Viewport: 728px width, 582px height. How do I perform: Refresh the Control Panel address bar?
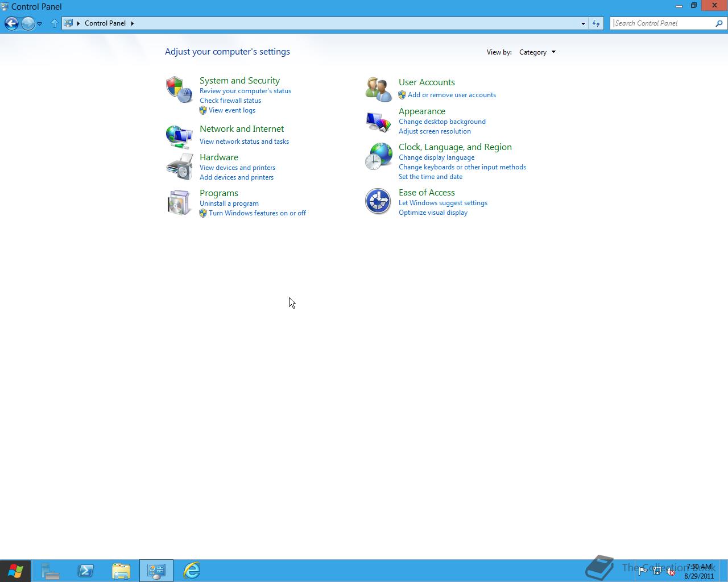pyautogui.click(x=596, y=23)
